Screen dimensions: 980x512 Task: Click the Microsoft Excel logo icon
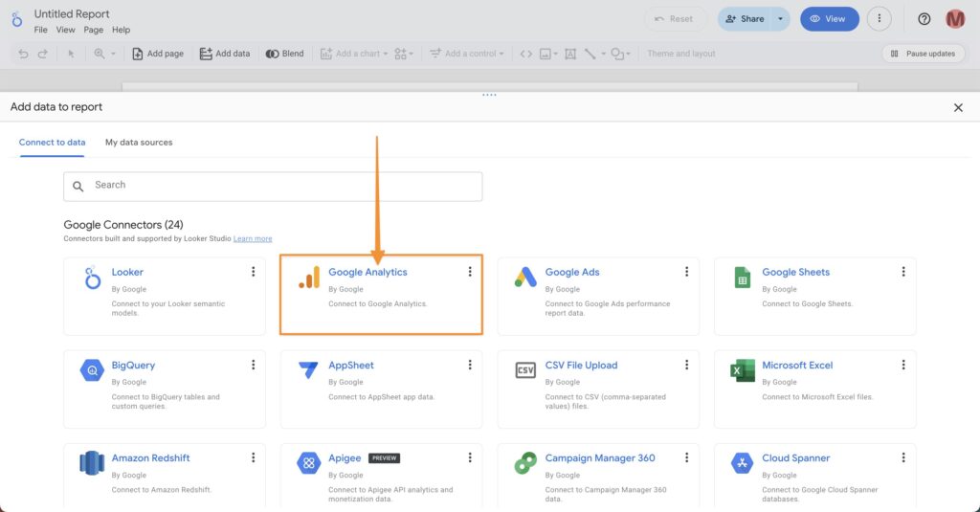743,370
